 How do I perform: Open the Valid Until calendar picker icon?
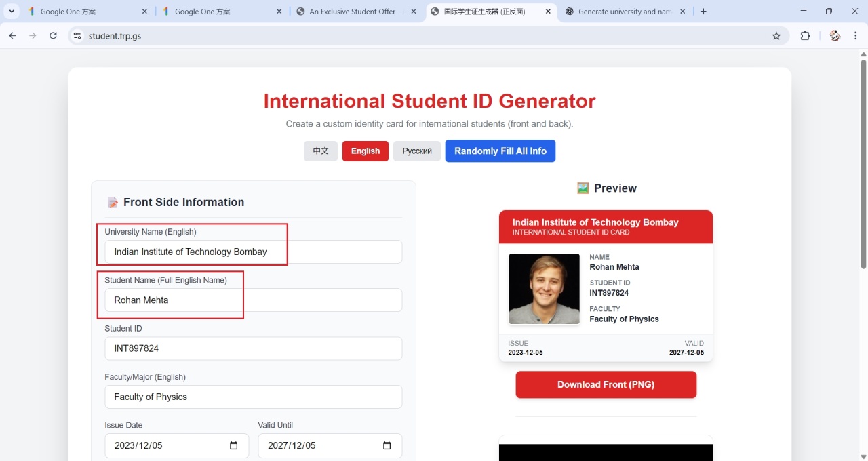(x=387, y=445)
